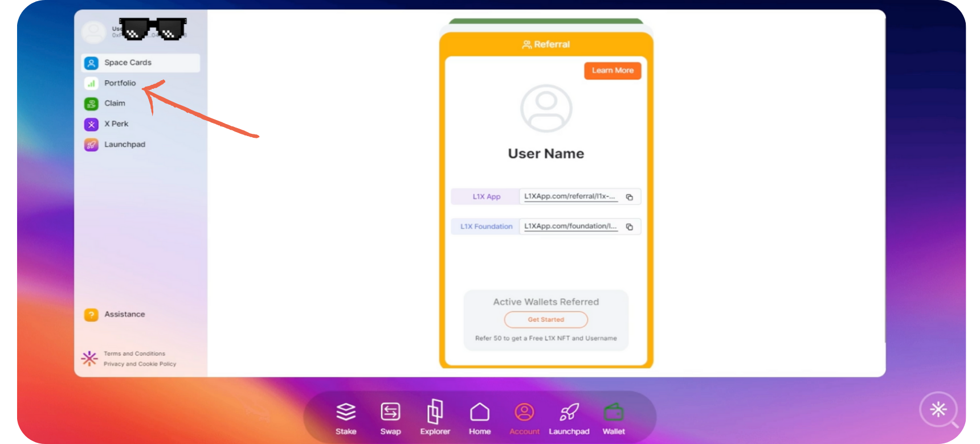Open Terms and Conditions link
Screen dimensions: 980x444
[134, 353]
